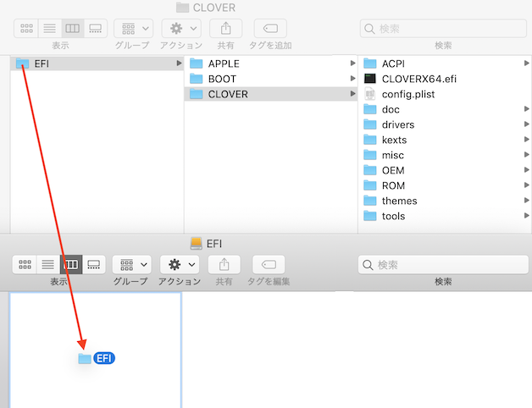Screen dimensions: 532x408
Task: Open Group dropdown in CLOVER window
Action: click(133, 28)
